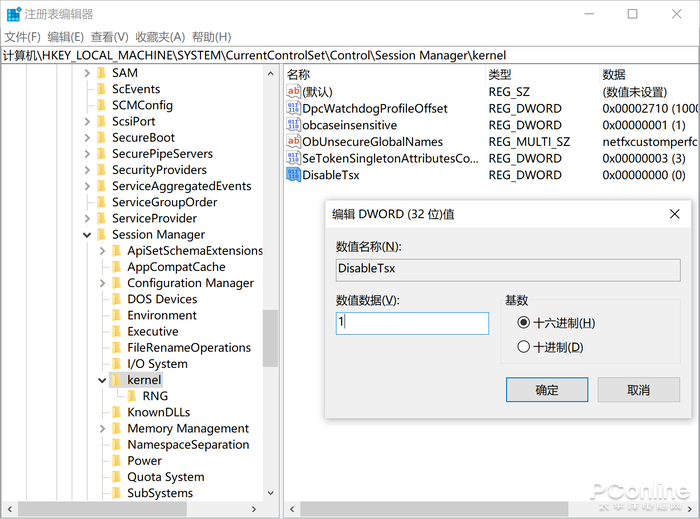Choose the 十六进制(H) hexadecimal radio button
The image size is (700, 519).
524,322
